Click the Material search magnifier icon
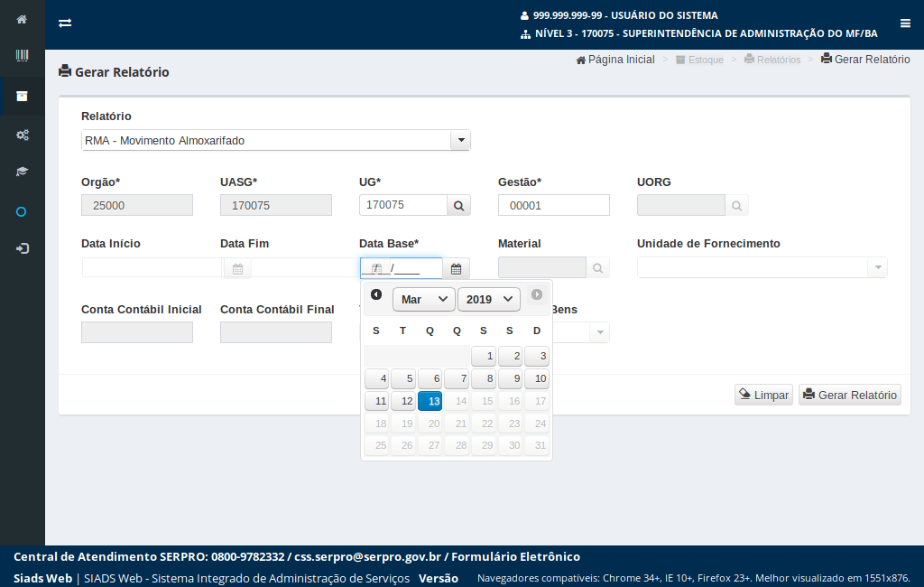This screenshot has height=587, width=924. 597,268
